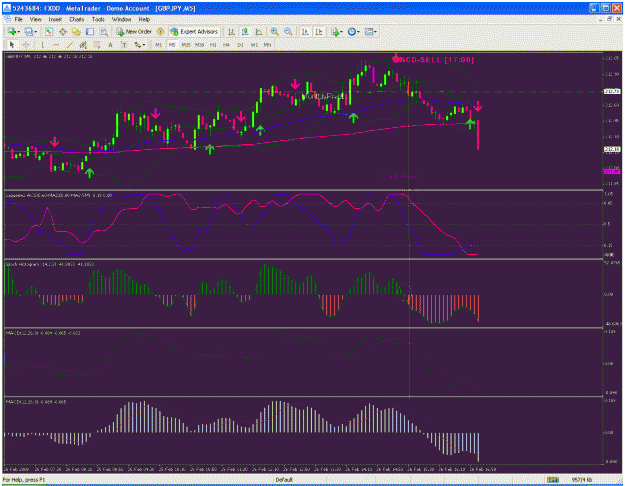Expand the Profiles dropdown arrow

point(36,31)
